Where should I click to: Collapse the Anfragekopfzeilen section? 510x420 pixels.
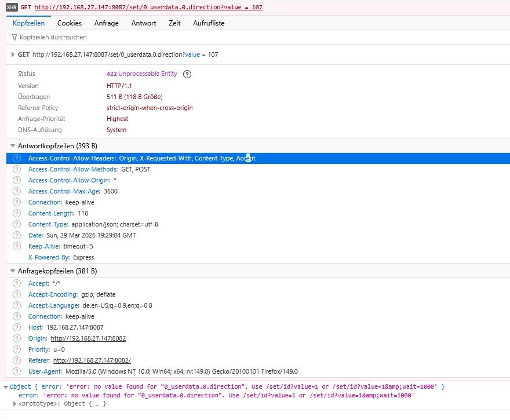pyautogui.click(x=13, y=271)
